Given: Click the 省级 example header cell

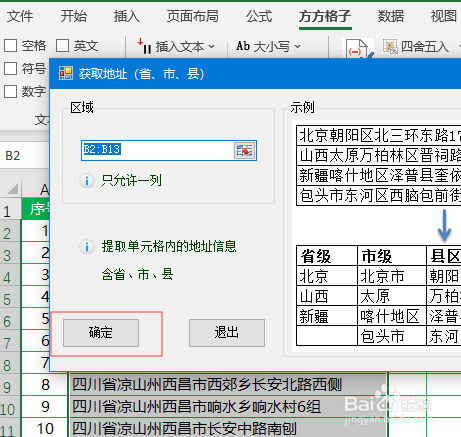Looking at the screenshot, I should tap(327, 256).
